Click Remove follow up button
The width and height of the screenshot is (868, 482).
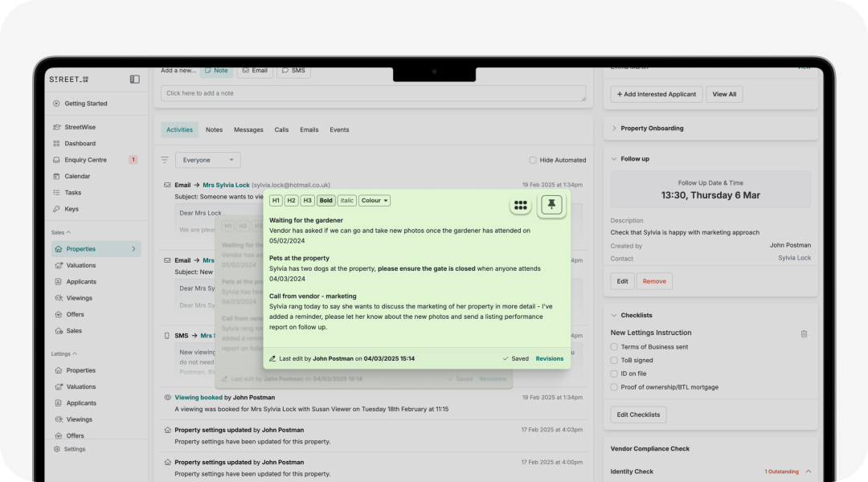[x=653, y=281]
